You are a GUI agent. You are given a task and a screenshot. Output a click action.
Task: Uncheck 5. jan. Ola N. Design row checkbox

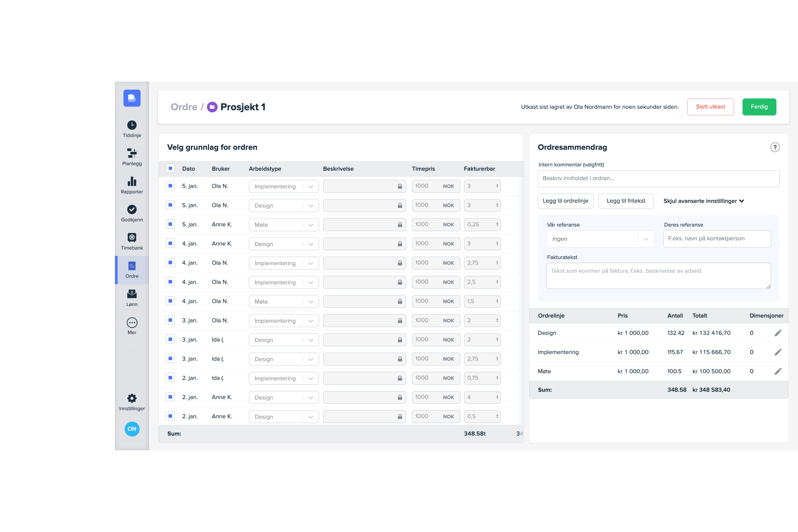click(x=170, y=205)
